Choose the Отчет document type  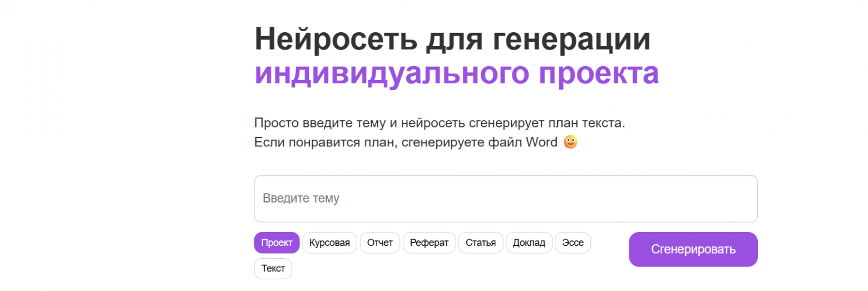click(379, 243)
